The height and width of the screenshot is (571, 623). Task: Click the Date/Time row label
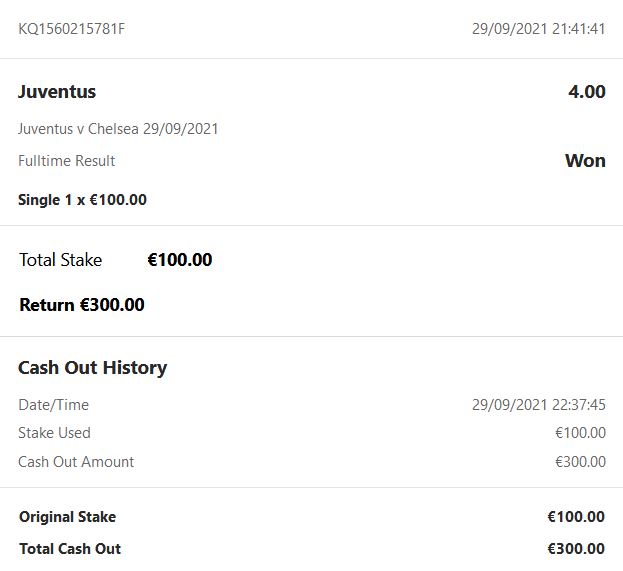(54, 405)
